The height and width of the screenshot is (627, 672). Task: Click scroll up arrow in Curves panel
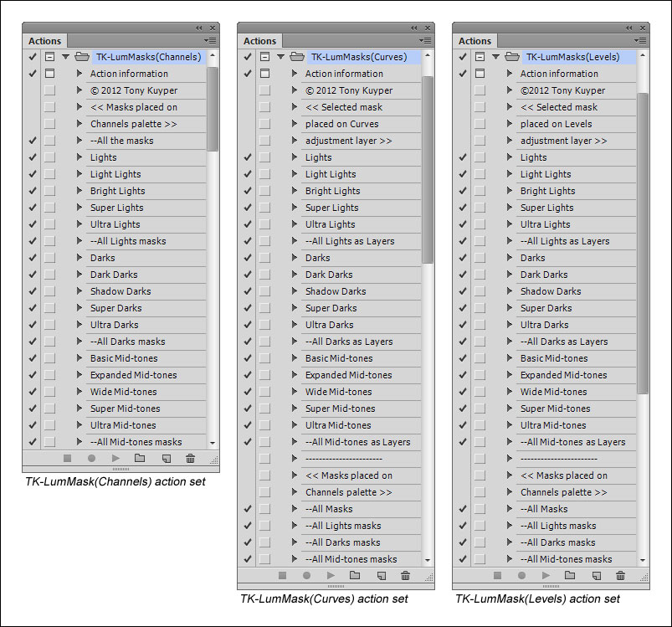coord(428,56)
